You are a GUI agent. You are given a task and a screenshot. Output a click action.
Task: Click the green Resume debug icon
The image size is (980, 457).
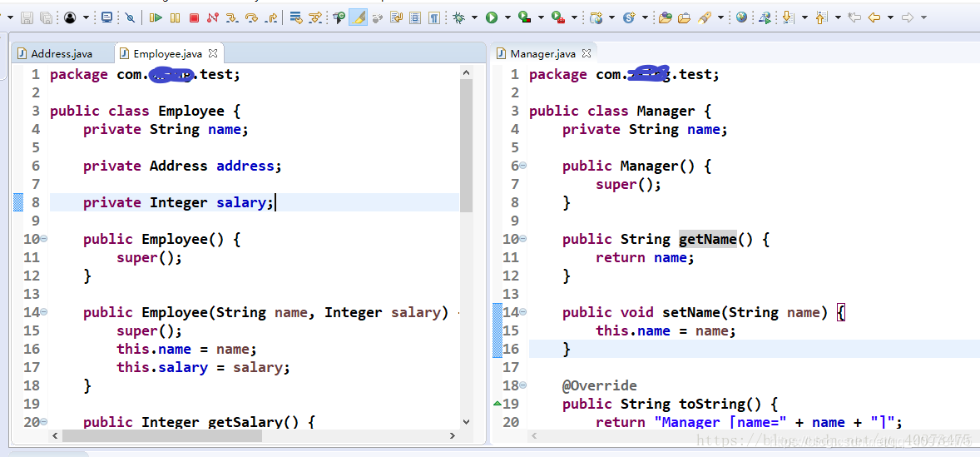click(156, 18)
